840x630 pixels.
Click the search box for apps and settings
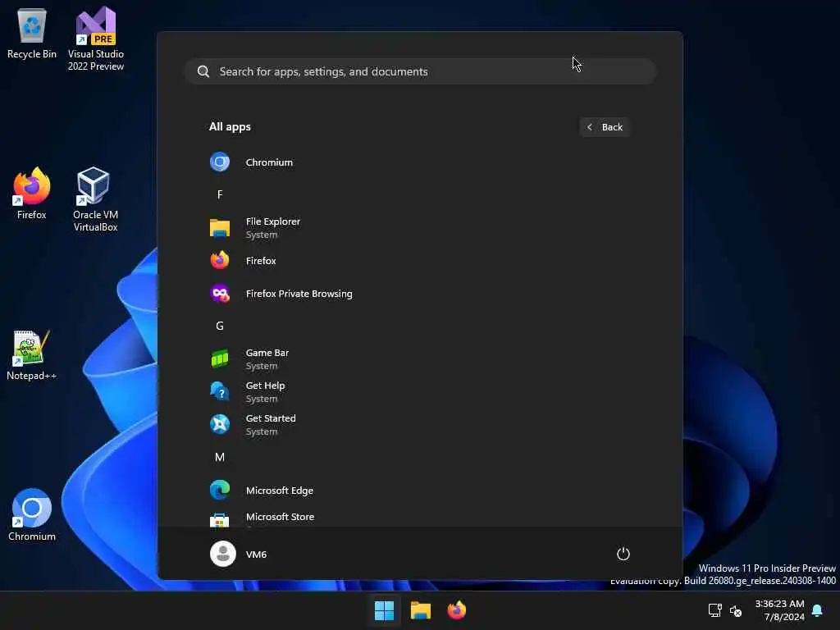pos(420,71)
